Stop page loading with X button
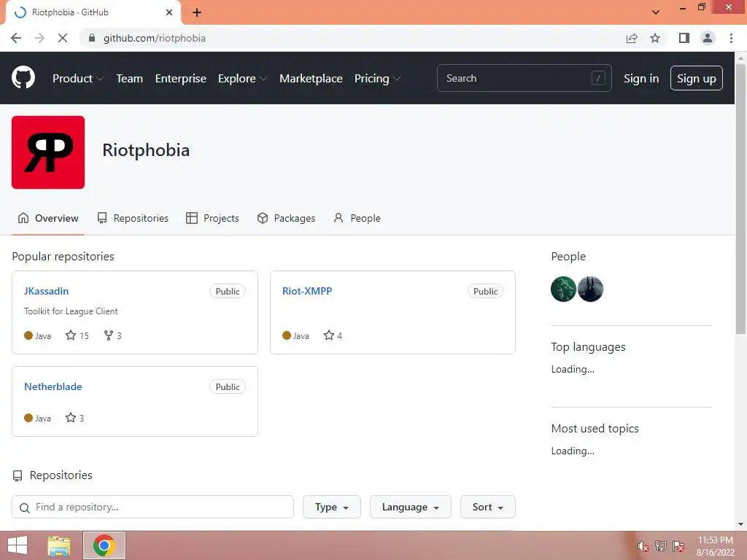This screenshot has height=560, width=747. (63, 38)
